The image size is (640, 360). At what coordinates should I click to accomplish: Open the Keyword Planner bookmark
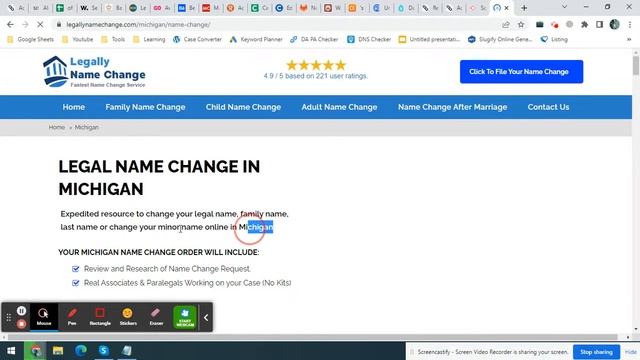pos(256,40)
